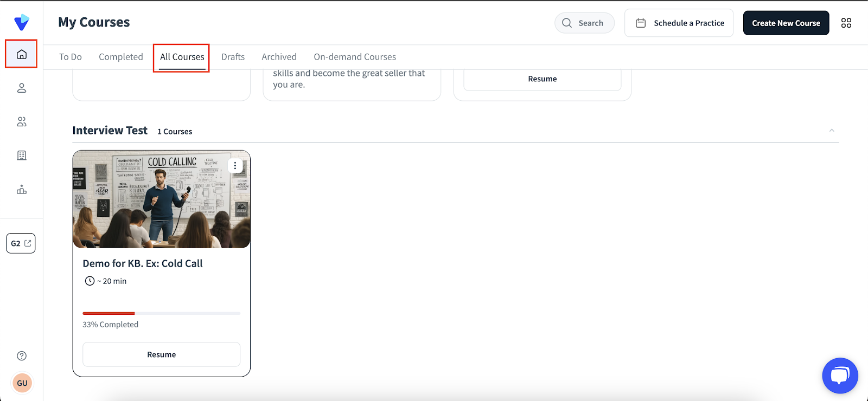Switch to the Drafts tab
This screenshot has width=868, height=401.
pyautogui.click(x=233, y=57)
